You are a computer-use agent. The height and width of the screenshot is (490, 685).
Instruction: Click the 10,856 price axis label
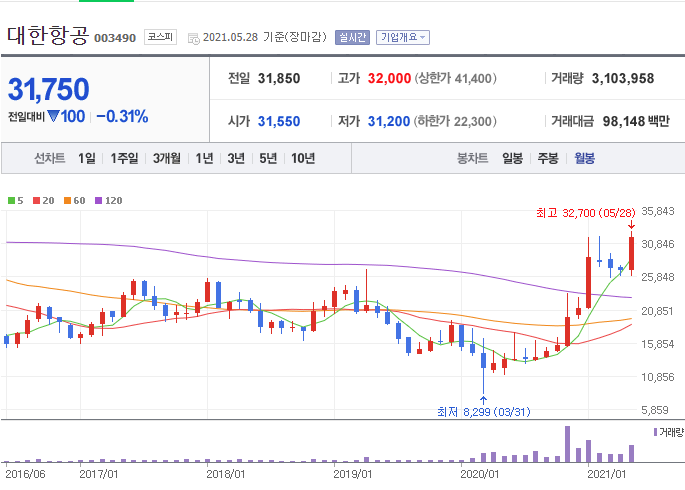pos(658,377)
